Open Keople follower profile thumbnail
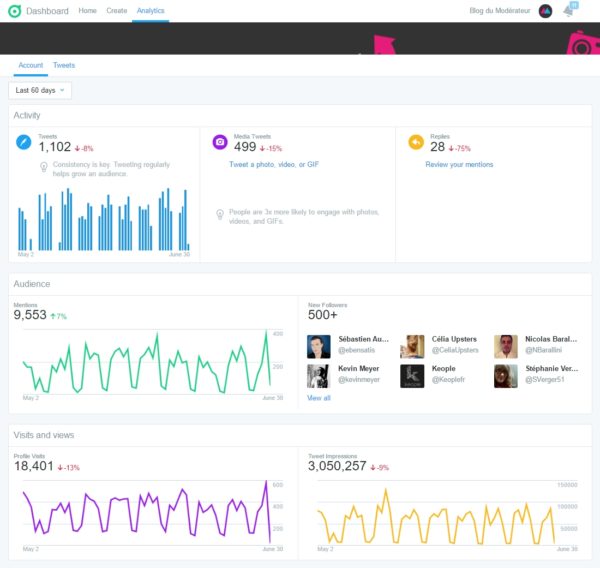 pos(412,375)
